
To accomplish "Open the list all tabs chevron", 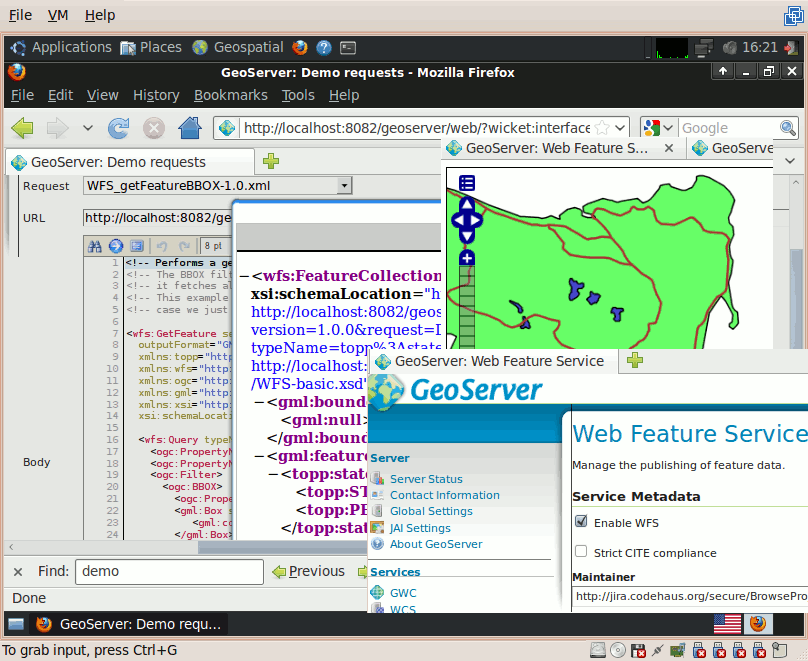I will [x=790, y=161].
